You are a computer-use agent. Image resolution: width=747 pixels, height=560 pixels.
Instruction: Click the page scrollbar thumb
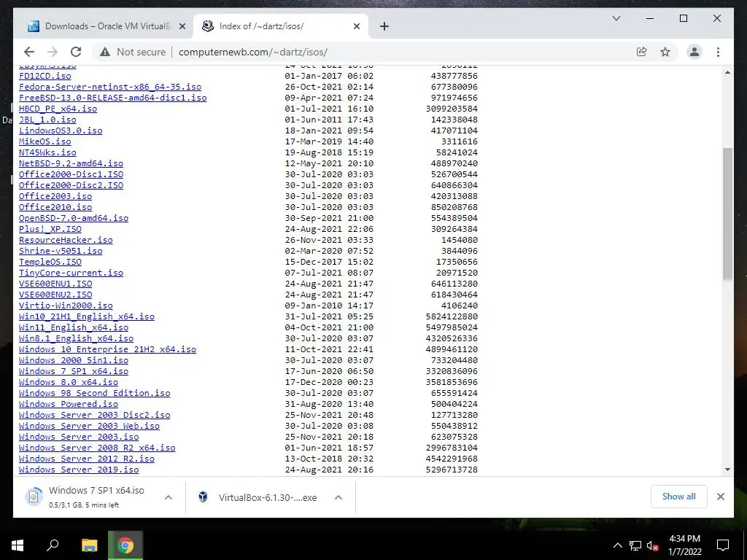(727, 214)
